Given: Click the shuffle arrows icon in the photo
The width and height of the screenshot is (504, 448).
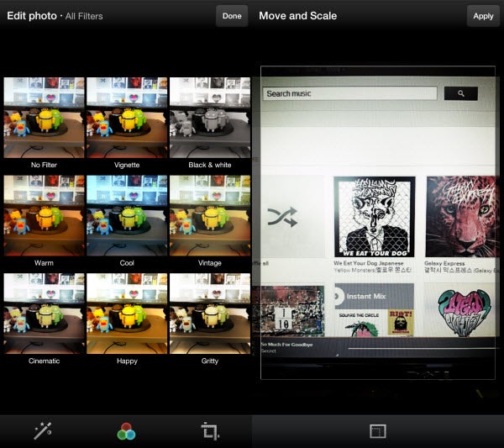Looking at the screenshot, I should coord(282,217).
